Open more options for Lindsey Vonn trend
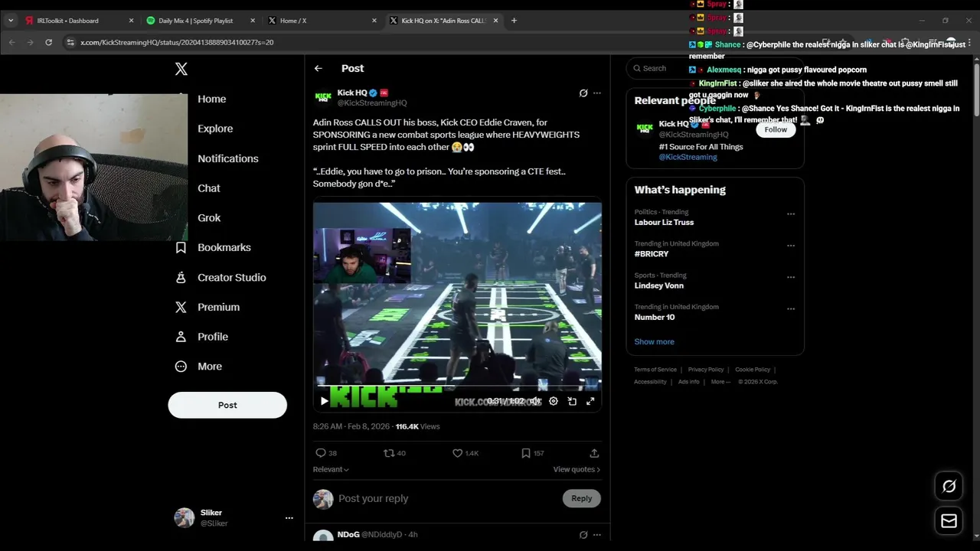 tap(791, 277)
